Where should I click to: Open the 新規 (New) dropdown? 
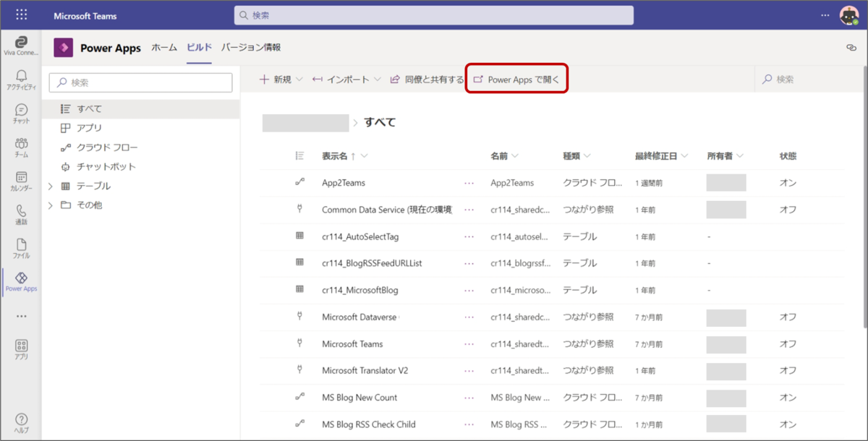(x=281, y=80)
